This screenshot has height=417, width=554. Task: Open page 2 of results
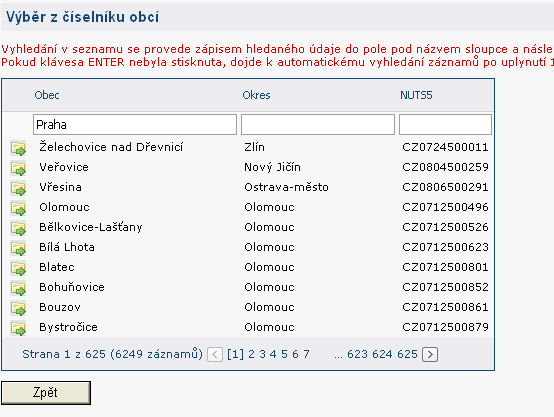click(x=251, y=354)
